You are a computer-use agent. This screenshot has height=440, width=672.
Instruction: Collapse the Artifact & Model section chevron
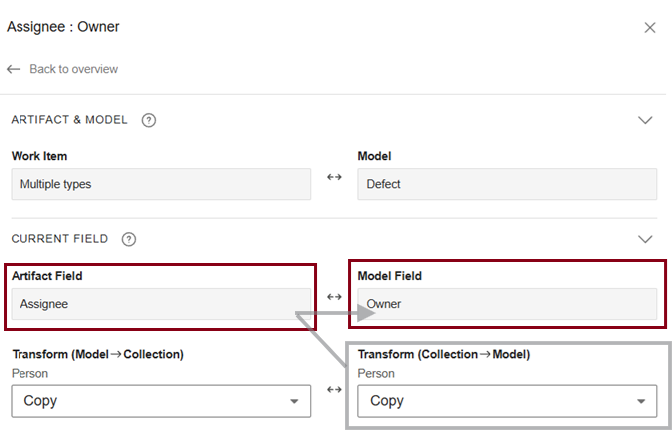point(645,120)
